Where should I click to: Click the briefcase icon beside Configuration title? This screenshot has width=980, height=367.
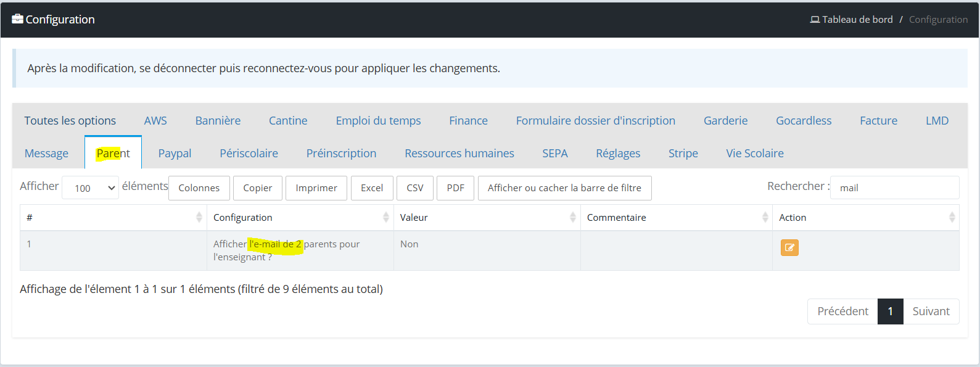[17, 19]
